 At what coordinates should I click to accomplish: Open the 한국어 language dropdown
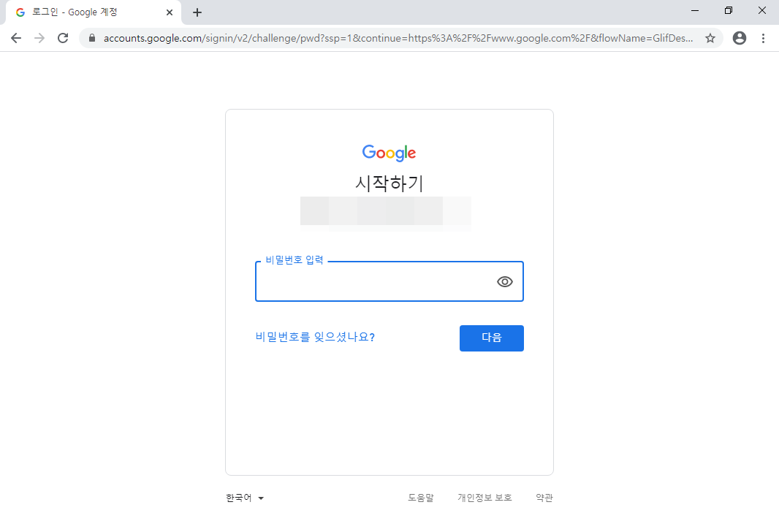[245, 498]
